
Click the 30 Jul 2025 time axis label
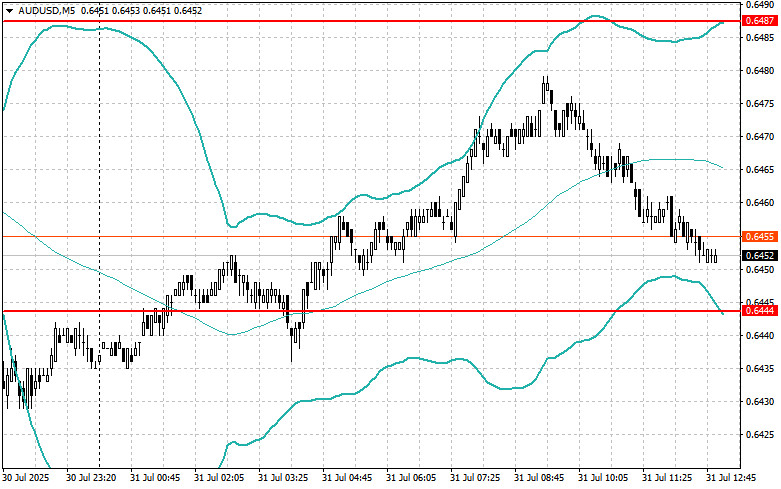pos(26,478)
